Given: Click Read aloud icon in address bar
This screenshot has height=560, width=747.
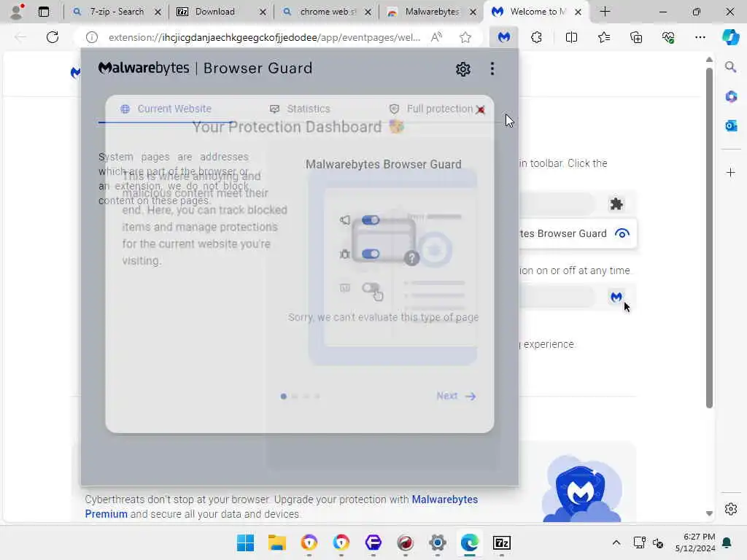Looking at the screenshot, I should point(436,37).
